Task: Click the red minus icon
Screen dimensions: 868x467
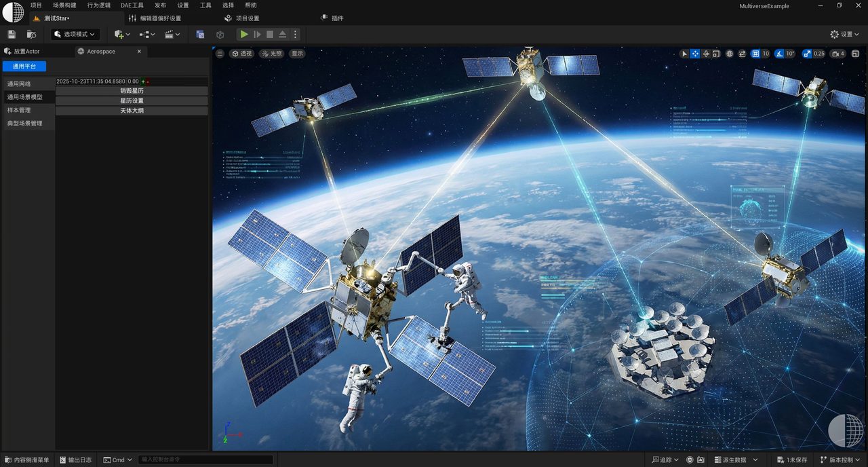Action: (148, 81)
